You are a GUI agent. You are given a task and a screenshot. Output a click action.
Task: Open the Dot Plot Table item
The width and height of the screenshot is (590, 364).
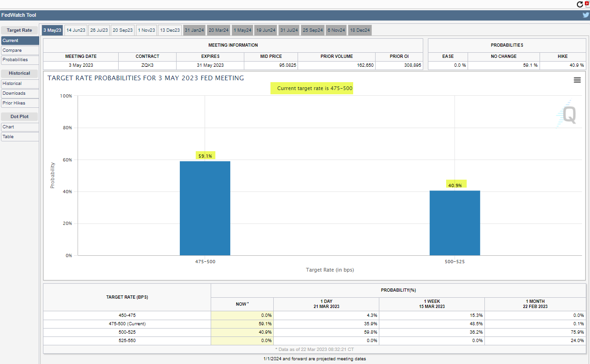20,137
